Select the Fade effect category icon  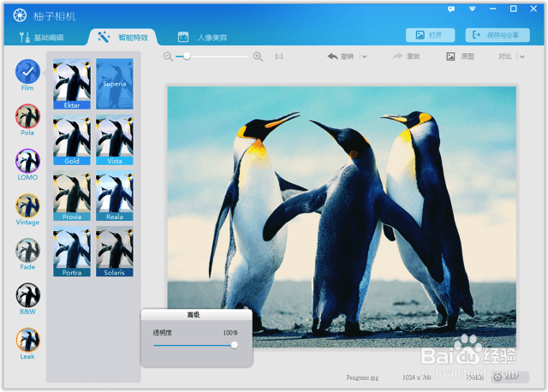27,250
